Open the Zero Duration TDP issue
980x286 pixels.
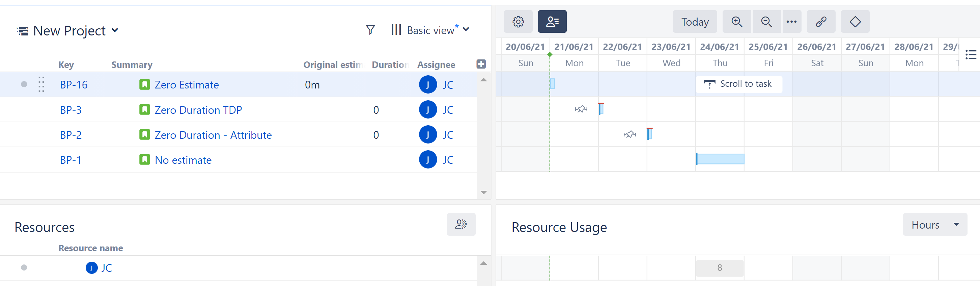click(198, 110)
